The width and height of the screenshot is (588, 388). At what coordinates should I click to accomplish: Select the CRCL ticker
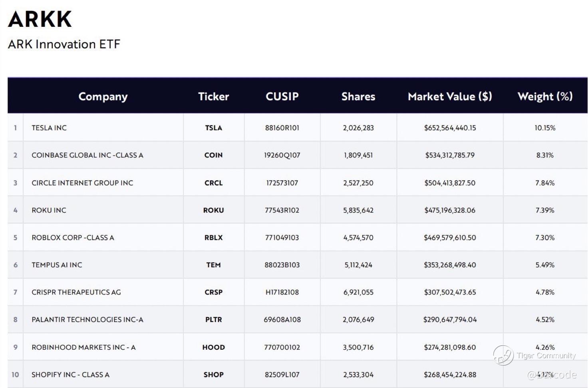point(213,183)
